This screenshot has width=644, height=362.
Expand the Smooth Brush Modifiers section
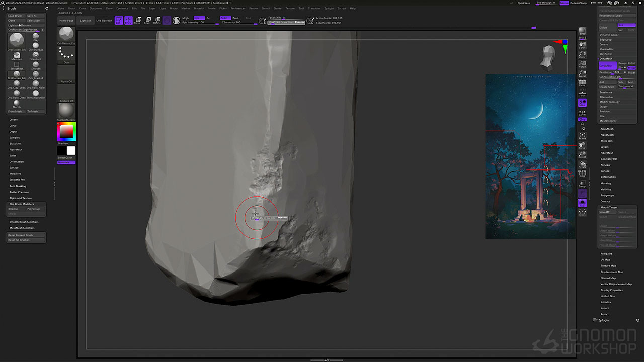point(24,222)
